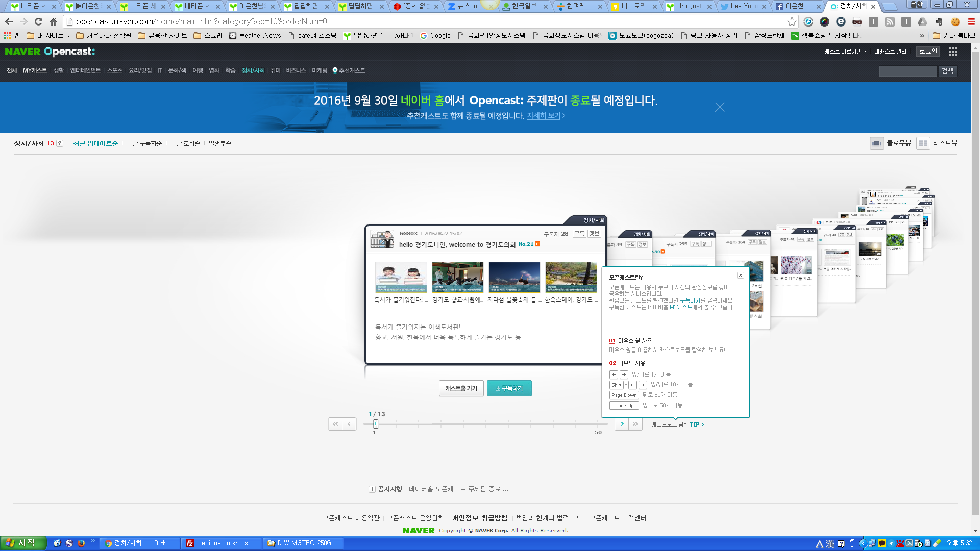Sort by 주간 조회순
The image size is (980, 551).
[x=185, y=143]
